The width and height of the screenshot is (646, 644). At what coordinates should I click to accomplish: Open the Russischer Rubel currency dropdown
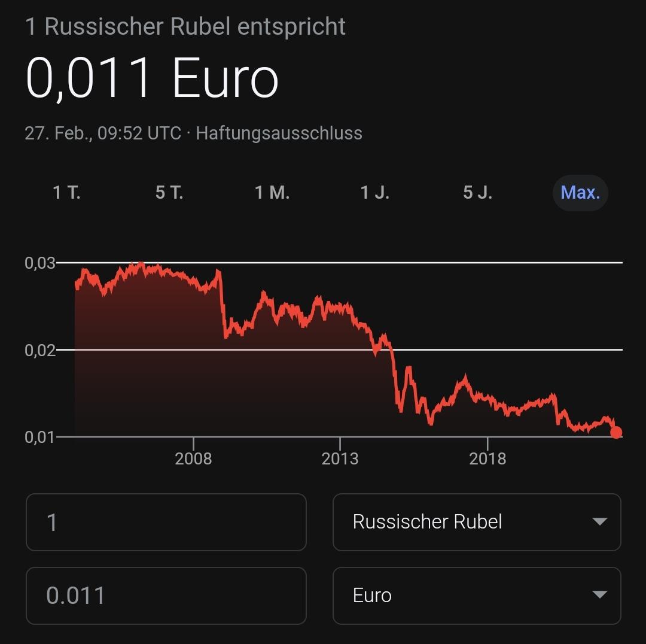(x=477, y=522)
